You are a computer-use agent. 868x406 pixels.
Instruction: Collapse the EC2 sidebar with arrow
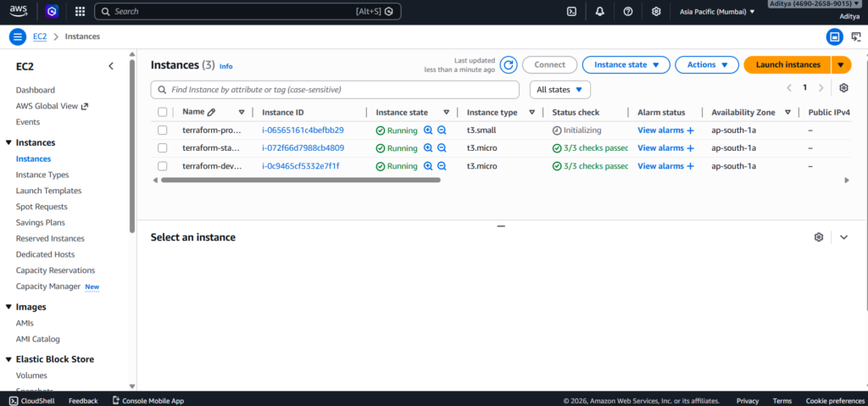111,66
